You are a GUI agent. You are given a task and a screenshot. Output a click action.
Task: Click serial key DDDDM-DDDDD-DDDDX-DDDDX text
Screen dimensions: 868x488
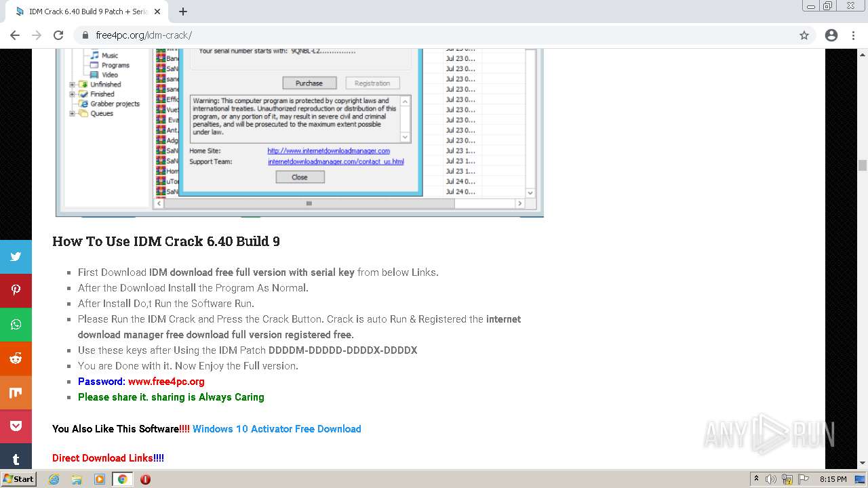click(343, 350)
